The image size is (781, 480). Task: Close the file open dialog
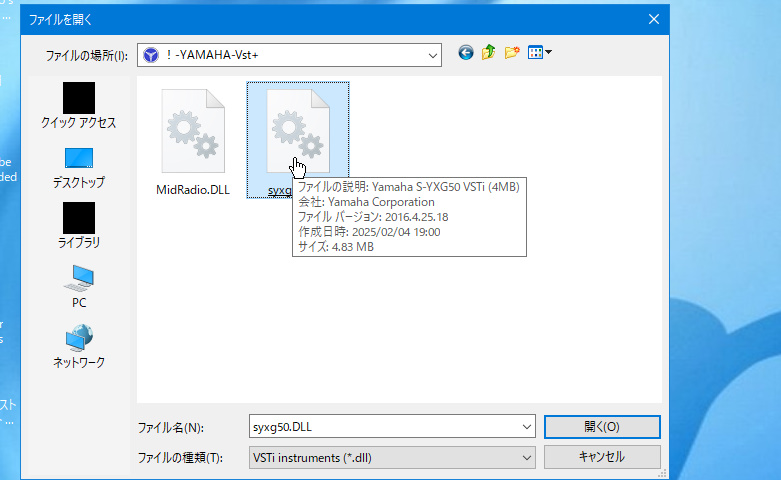[x=653, y=18]
